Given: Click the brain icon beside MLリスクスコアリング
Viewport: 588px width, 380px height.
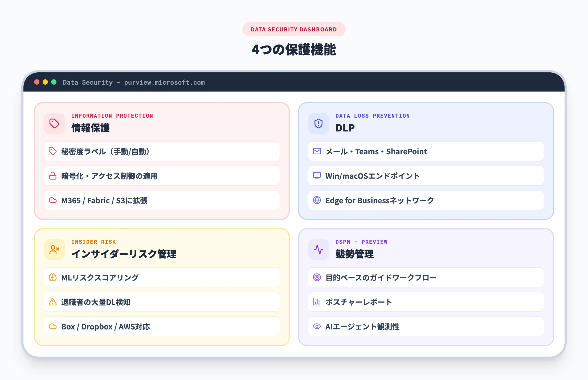Looking at the screenshot, I should pyautogui.click(x=52, y=277).
